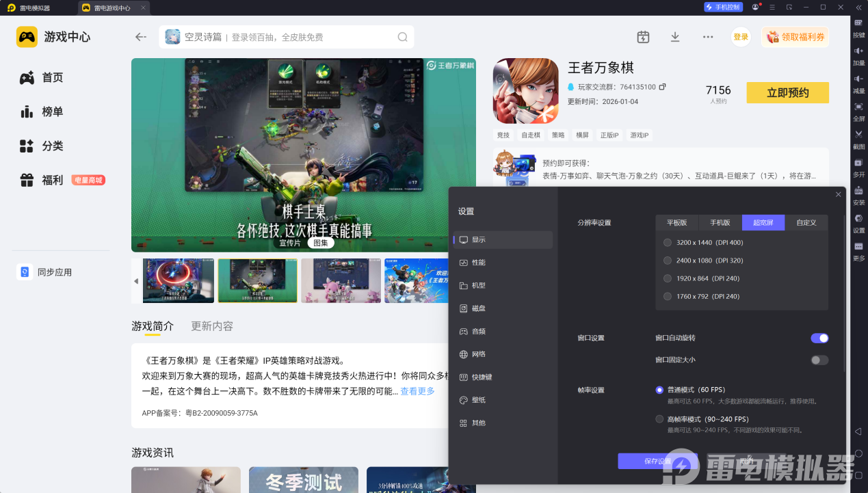
Task: Toggle 窗口自动旋转 switch off
Action: (819, 338)
